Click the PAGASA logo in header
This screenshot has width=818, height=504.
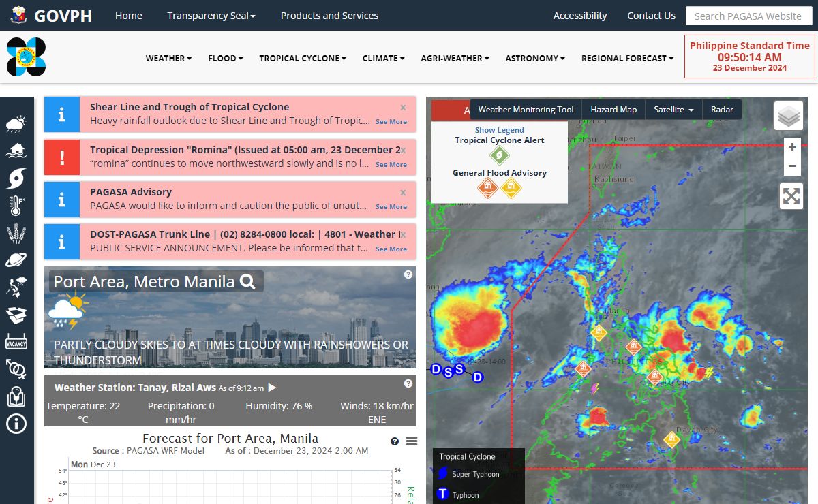click(x=26, y=57)
